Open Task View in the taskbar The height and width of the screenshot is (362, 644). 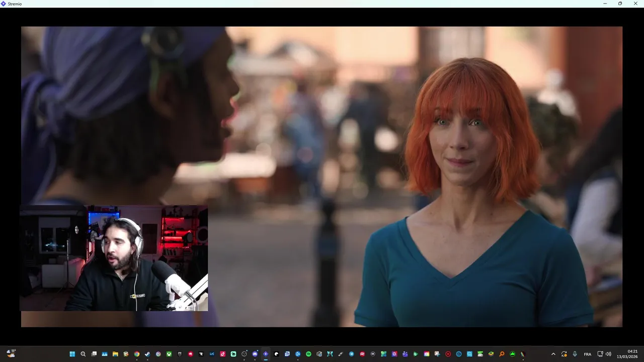(94, 354)
